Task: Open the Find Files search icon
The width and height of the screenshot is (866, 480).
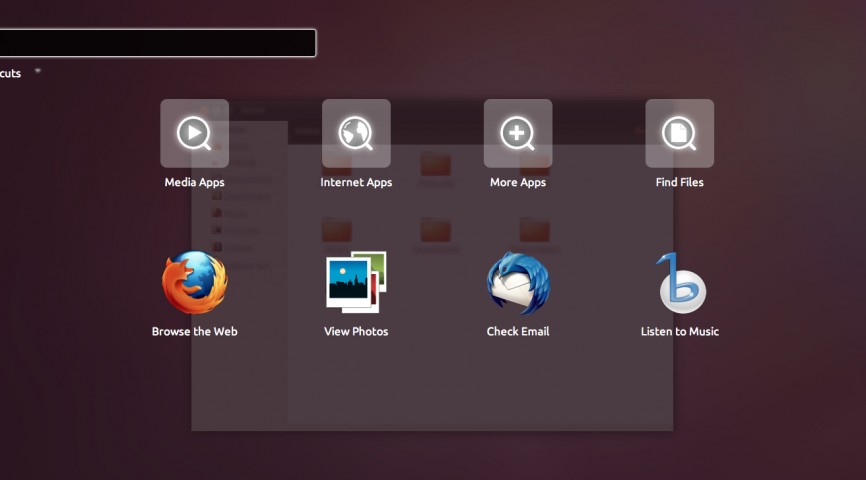Action: click(679, 133)
